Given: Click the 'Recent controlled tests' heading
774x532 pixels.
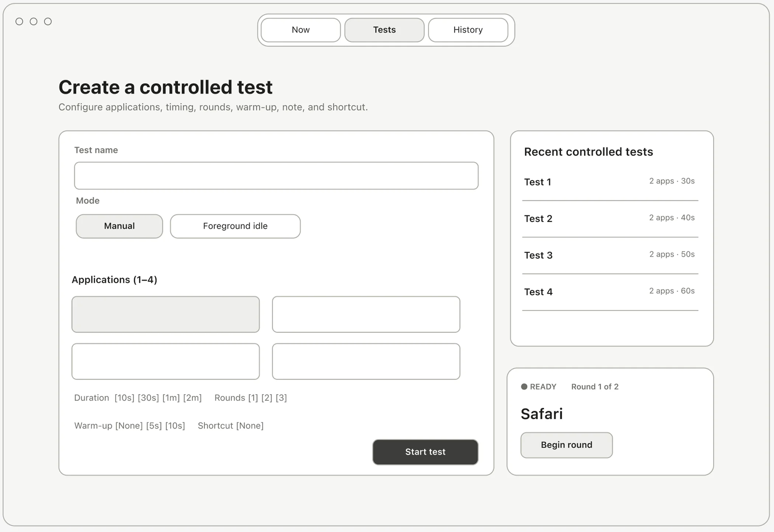Looking at the screenshot, I should point(588,152).
